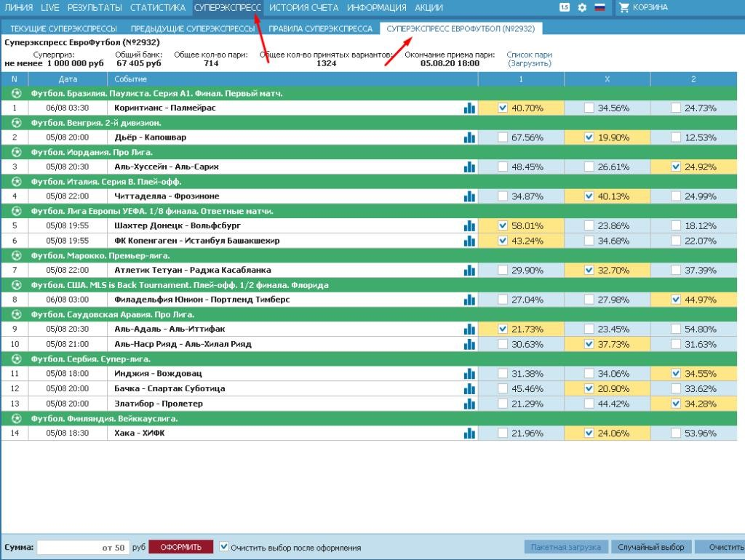Click football icon beside Венгрия 2-й дивизион
This screenshot has width=745, height=560.
[16, 123]
